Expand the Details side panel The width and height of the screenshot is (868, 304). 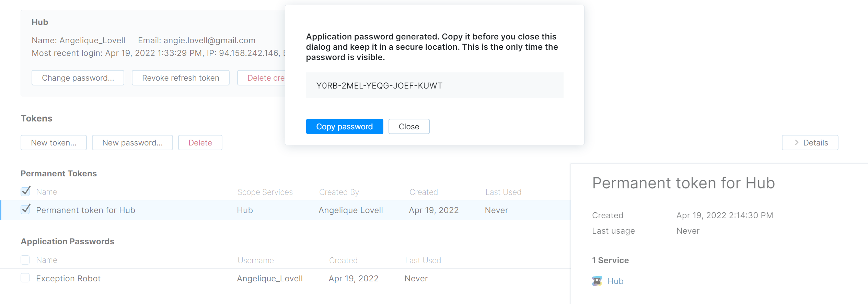pos(810,142)
